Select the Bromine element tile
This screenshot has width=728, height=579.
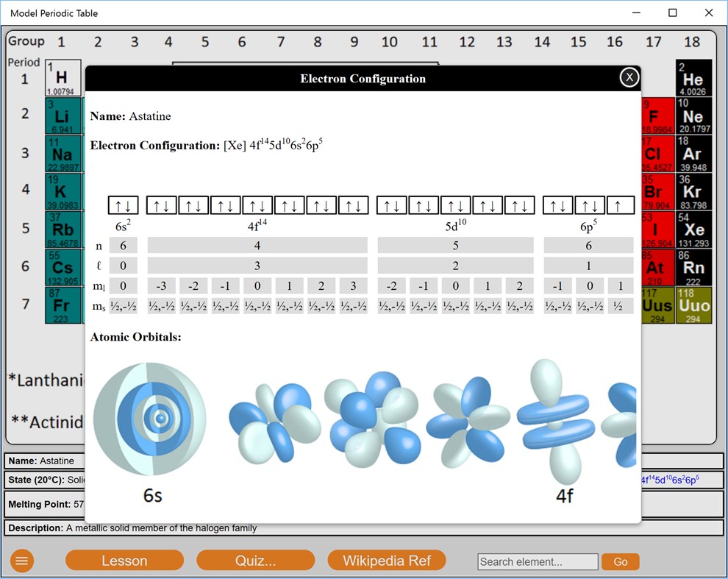pyautogui.click(x=654, y=193)
